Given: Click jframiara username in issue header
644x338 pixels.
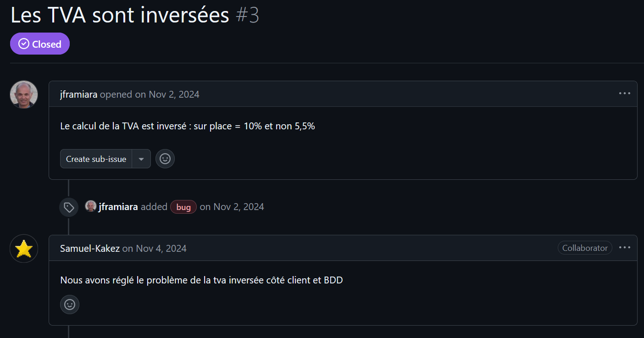Looking at the screenshot, I should point(78,94).
